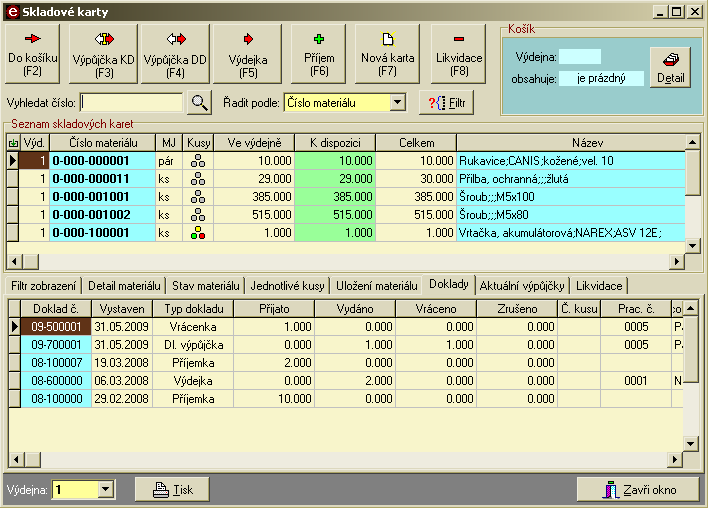
Task: Click the Vyhledat číslo input field
Action: tap(132, 102)
